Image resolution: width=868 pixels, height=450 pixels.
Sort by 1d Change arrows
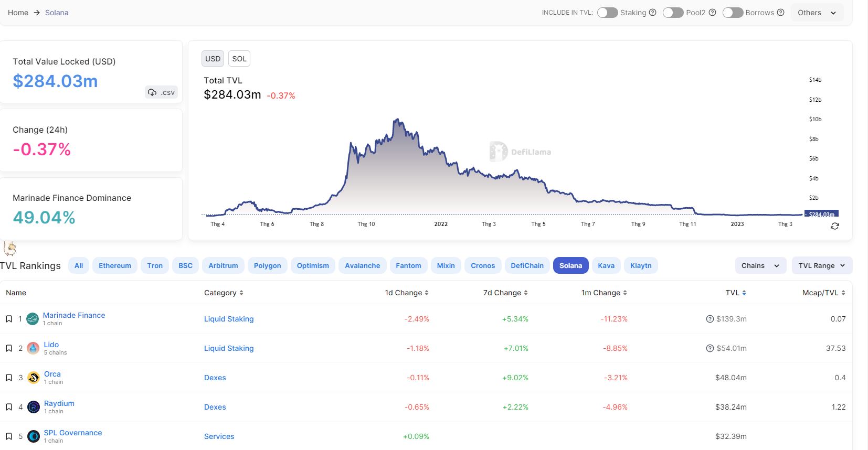tap(427, 293)
